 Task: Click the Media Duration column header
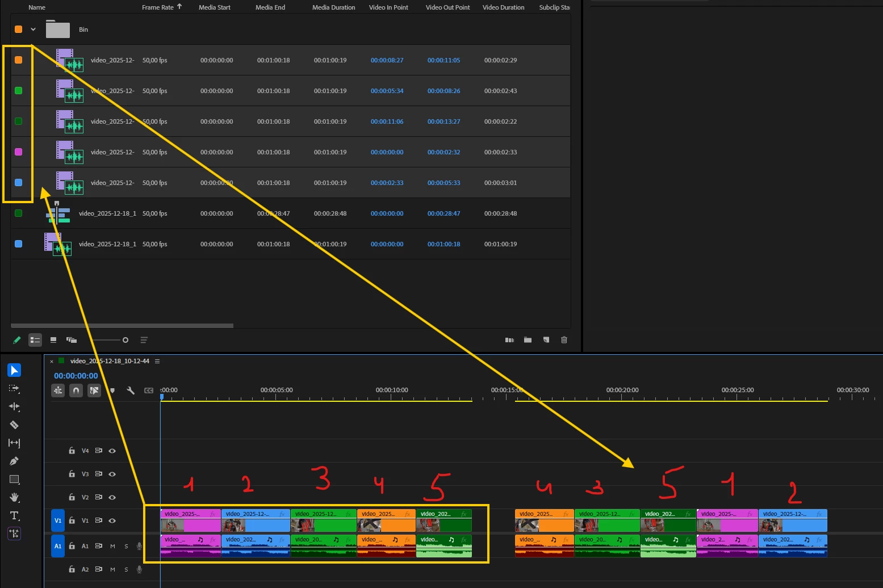(x=334, y=7)
